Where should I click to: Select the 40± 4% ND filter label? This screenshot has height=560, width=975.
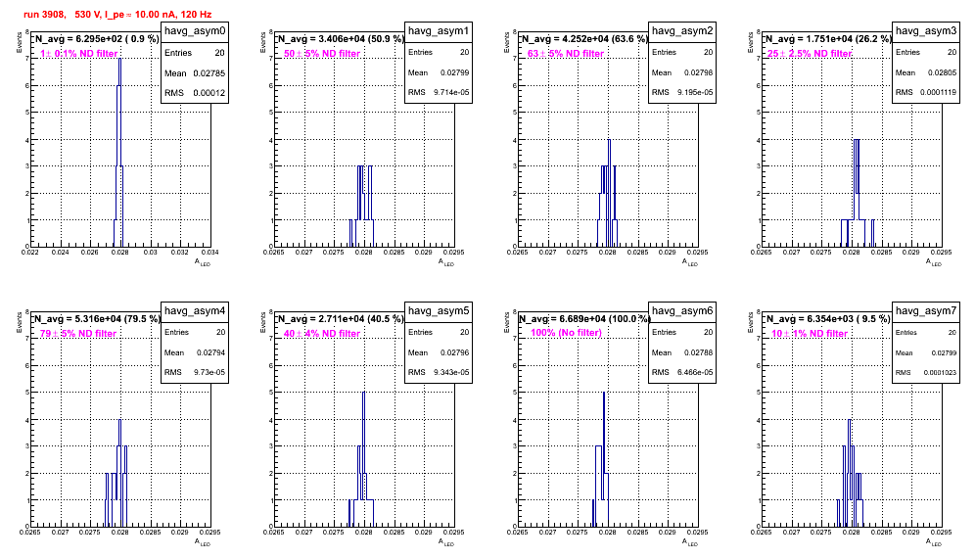(x=322, y=334)
